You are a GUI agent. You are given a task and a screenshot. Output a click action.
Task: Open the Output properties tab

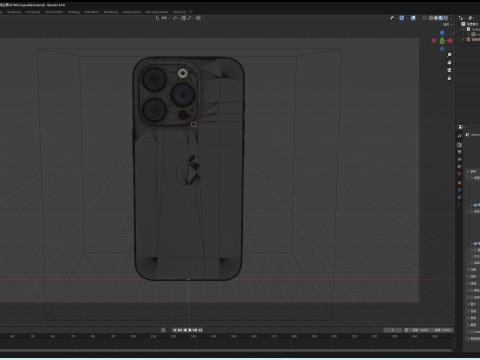pyautogui.click(x=459, y=152)
